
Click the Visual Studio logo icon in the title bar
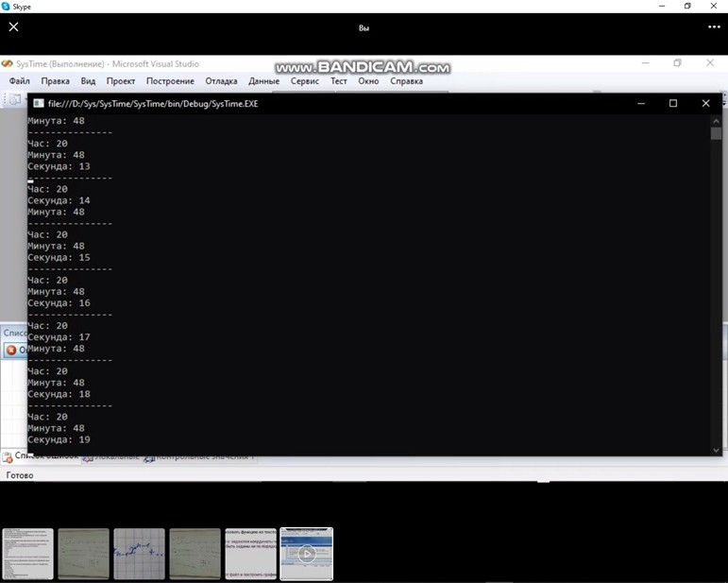pos(7,63)
